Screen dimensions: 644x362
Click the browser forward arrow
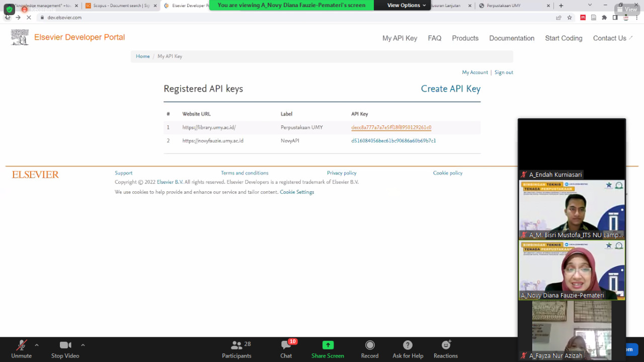coord(18,17)
